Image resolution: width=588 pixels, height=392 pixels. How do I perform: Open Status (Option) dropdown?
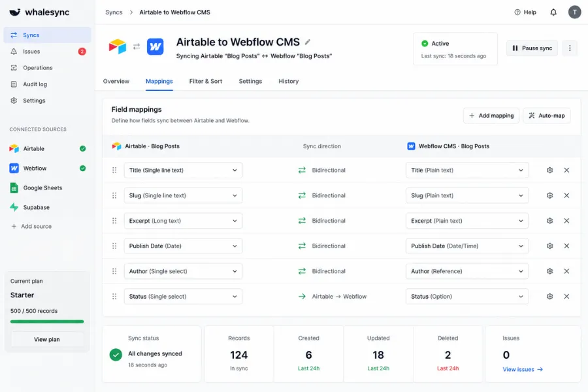click(x=467, y=297)
